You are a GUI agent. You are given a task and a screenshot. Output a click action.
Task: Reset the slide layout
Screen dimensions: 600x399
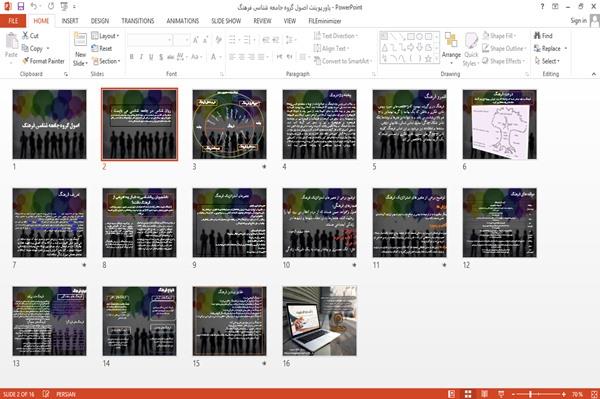click(x=102, y=49)
